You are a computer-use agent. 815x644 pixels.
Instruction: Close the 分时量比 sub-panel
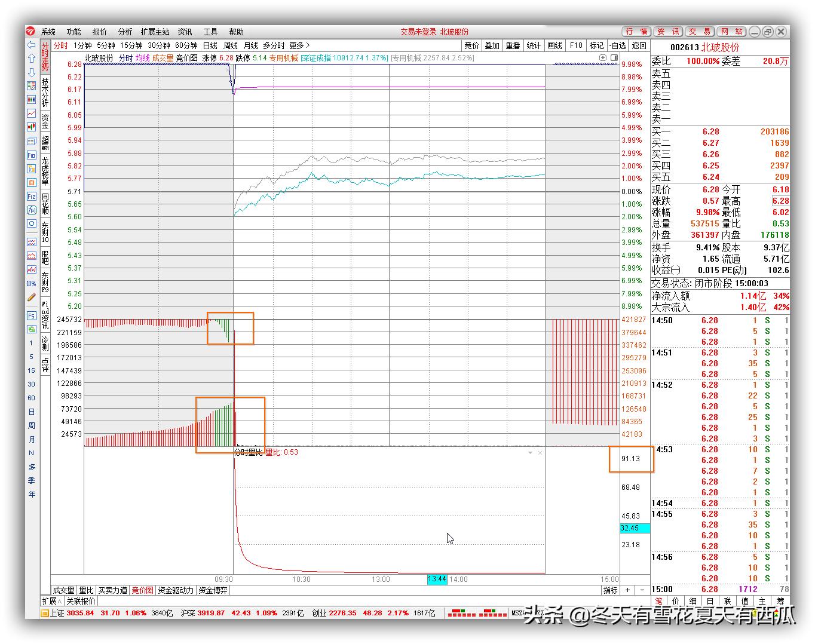tap(540, 453)
